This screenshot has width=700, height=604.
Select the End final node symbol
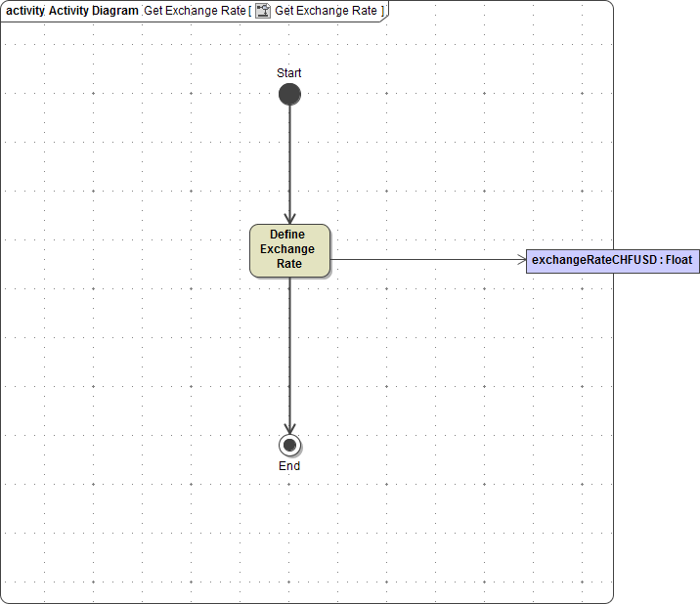click(289, 446)
